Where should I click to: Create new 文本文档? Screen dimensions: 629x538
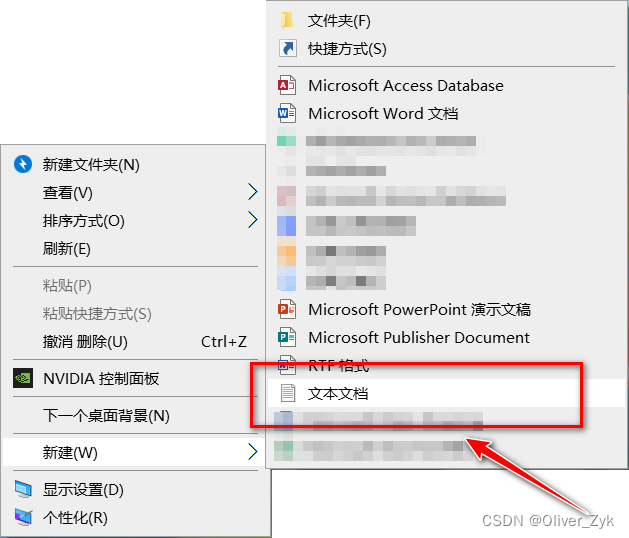point(446,394)
